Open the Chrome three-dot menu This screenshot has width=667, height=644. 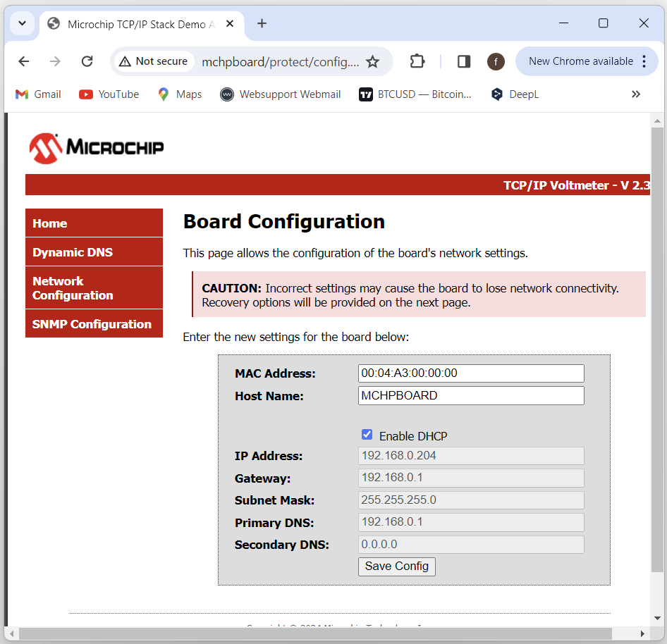click(x=644, y=61)
